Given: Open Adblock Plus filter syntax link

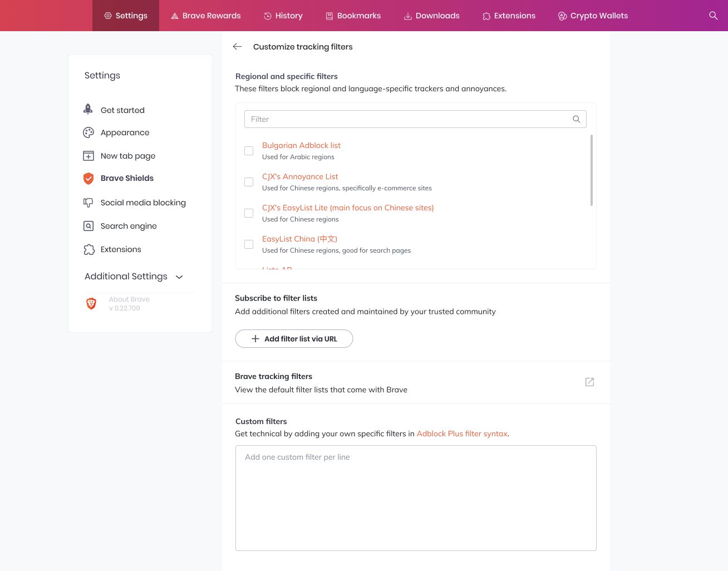Looking at the screenshot, I should [x=462, y=434].
